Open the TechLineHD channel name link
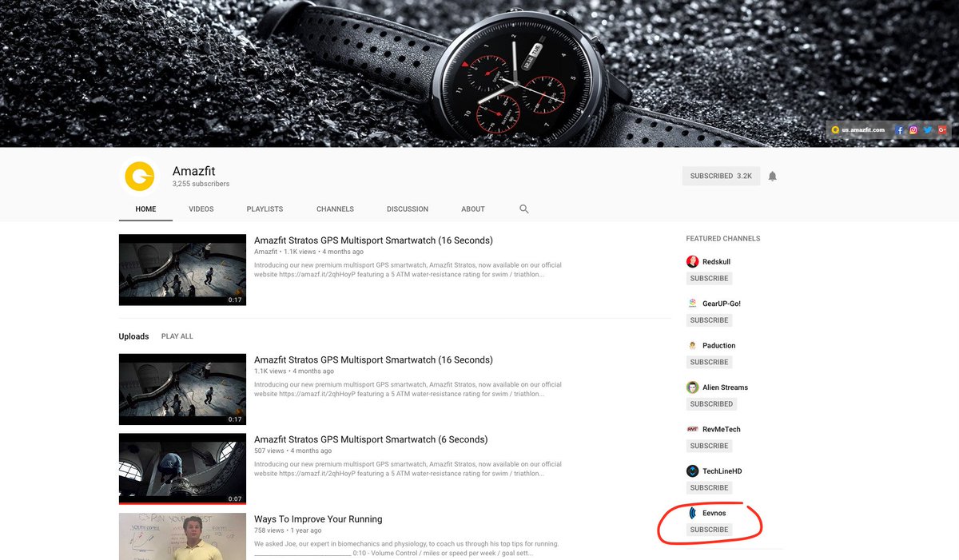The width and height of the screenshot is (959, 560). coord(722,471)
